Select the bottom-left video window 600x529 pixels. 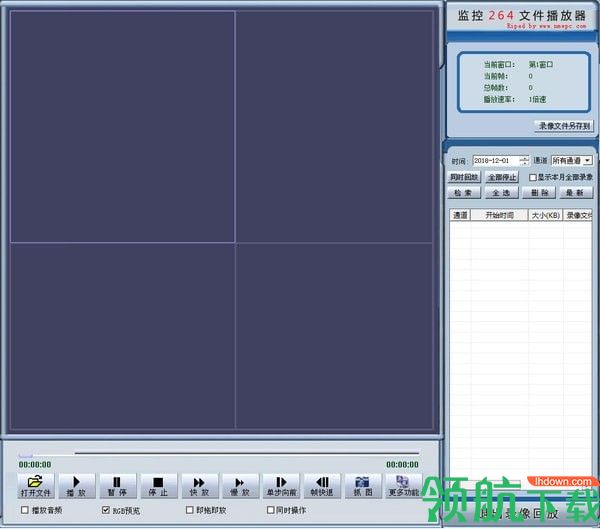(122, 336)
